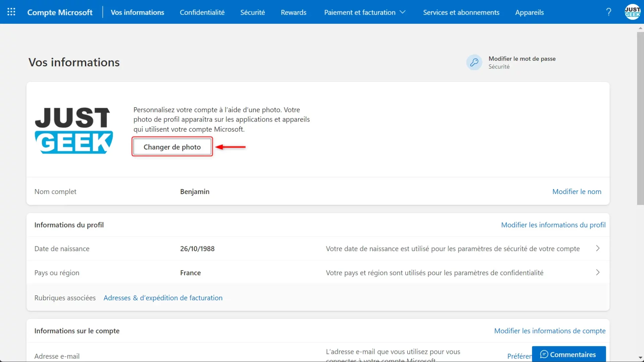Open the Sécurité tab

point(253,12)
